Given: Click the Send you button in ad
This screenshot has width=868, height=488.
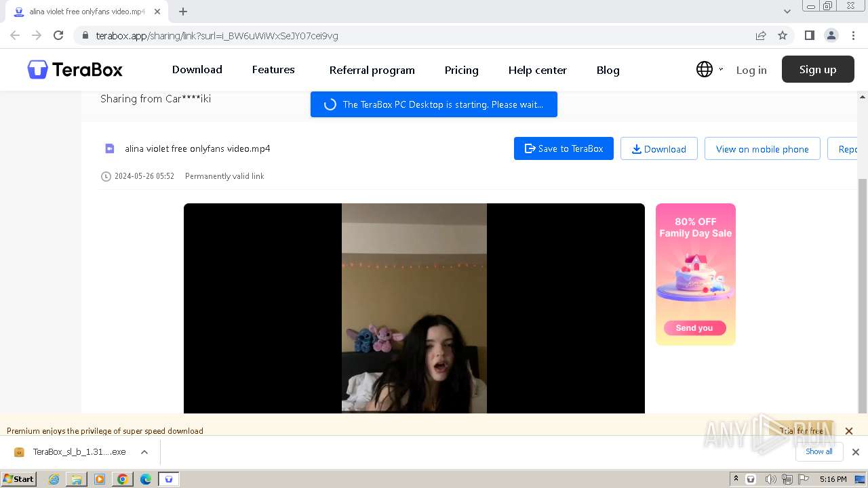Looking at the screenshot, I should click(x=694, y=328).
